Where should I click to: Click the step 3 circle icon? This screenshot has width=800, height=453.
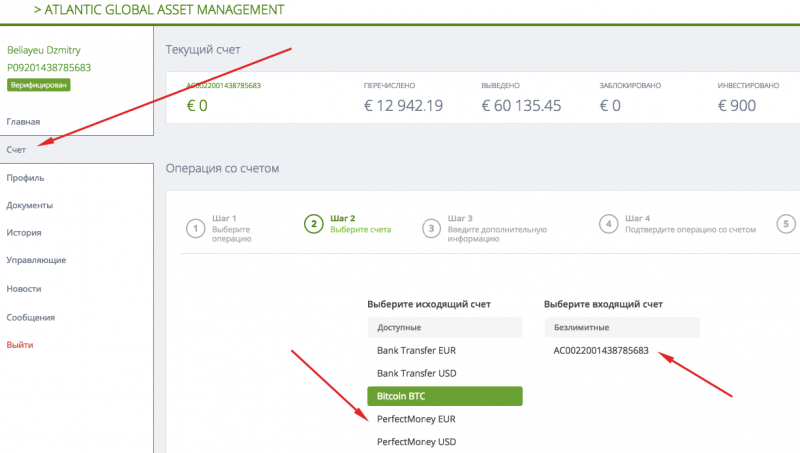point(432,227)
